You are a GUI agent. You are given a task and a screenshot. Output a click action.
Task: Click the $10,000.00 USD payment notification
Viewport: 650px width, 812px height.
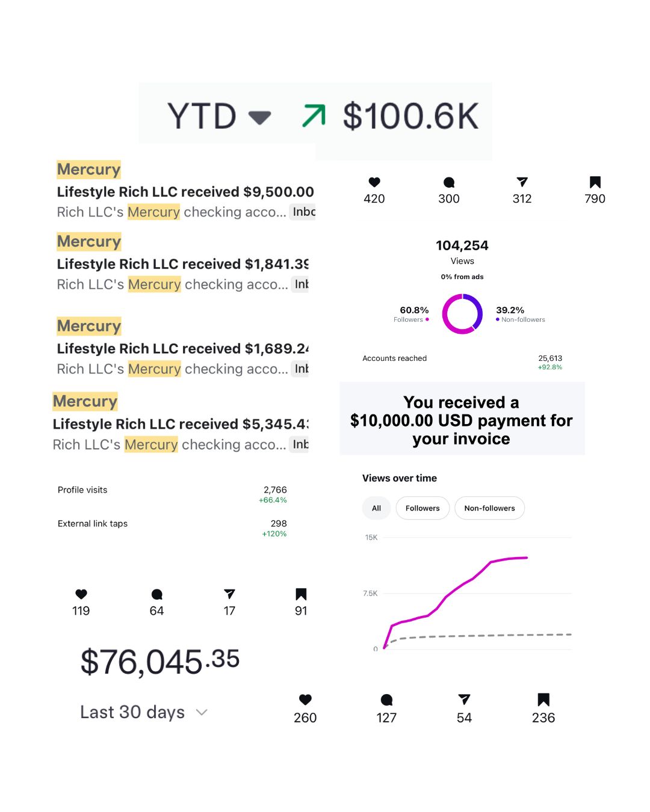(x=462, y=420)
